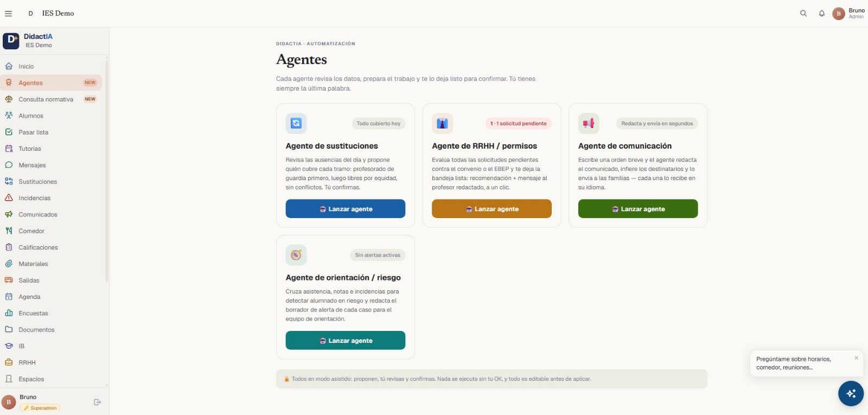The width and height of the screenshot is (868, 415).
Task: Open Consulta normativa in sidebar
Action: [x=51, y=99]
